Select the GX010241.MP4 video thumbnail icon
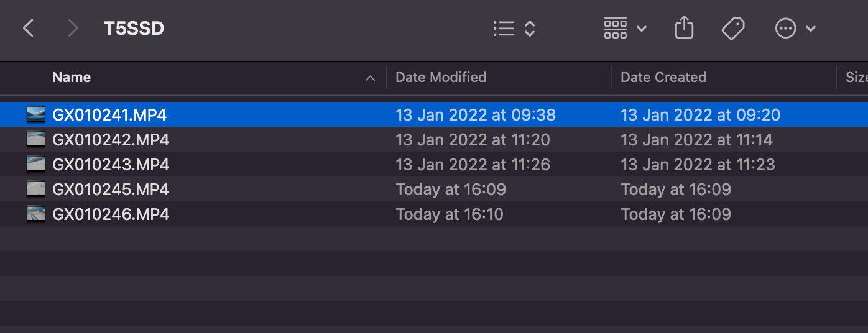The height and width of the screenshot is (333, 868). click(x=36, y=115)
